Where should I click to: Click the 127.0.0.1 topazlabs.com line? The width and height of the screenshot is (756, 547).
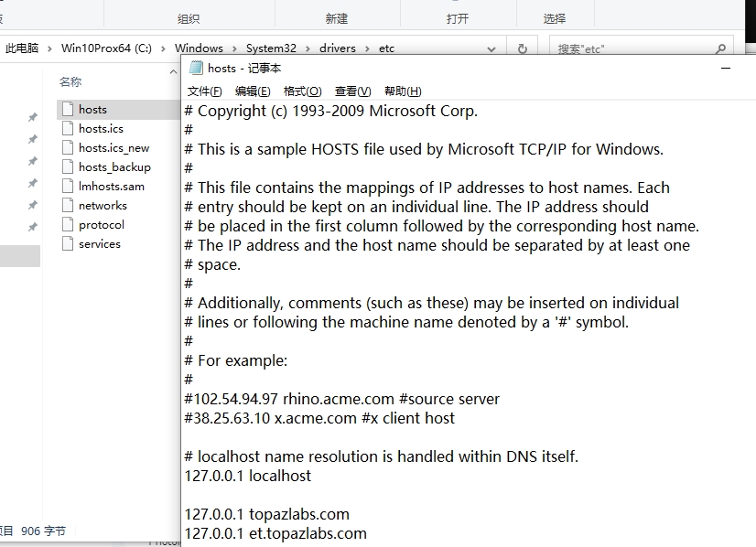tap(266, 514)
